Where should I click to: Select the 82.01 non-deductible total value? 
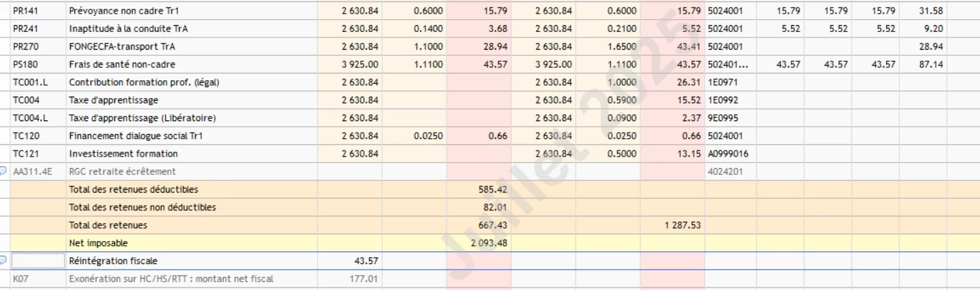[x=487, y=207]
